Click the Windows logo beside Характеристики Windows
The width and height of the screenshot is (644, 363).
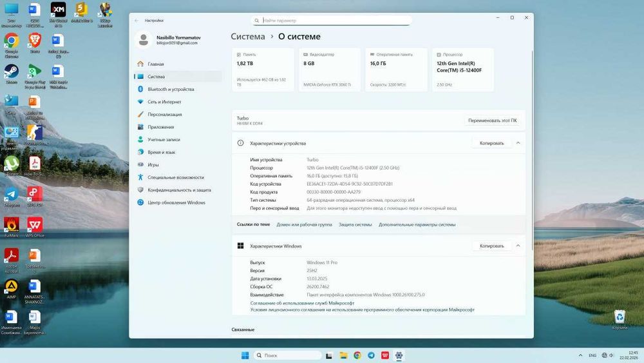coord(240,246)
